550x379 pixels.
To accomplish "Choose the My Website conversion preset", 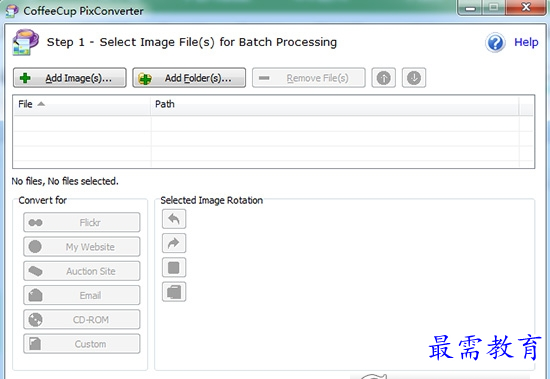I will pos(82,247).
